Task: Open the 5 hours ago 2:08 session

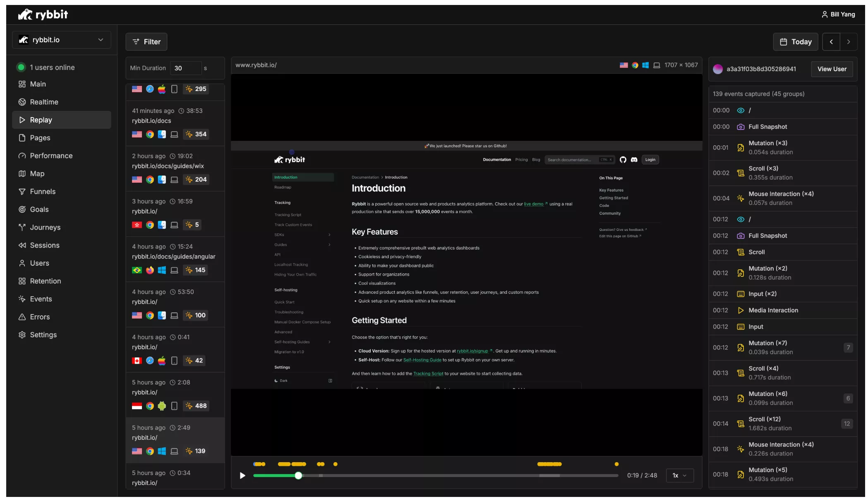Action: 175,395
